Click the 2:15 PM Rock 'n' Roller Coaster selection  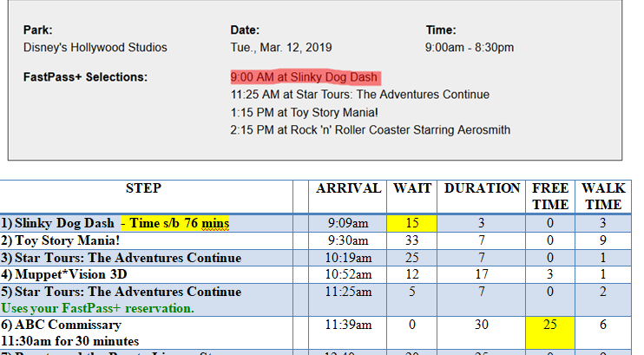[370, 130]
